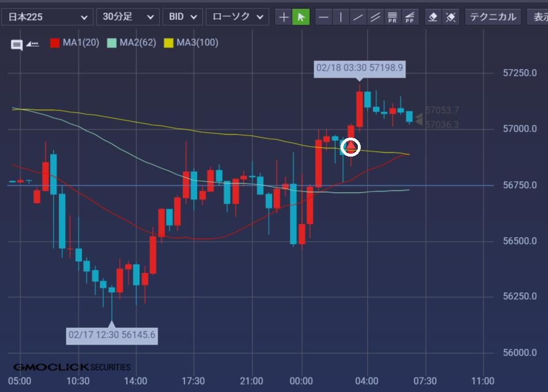Open the テクニカル menu
Viewport: 548px width, 392px height.
pos(493,17)
